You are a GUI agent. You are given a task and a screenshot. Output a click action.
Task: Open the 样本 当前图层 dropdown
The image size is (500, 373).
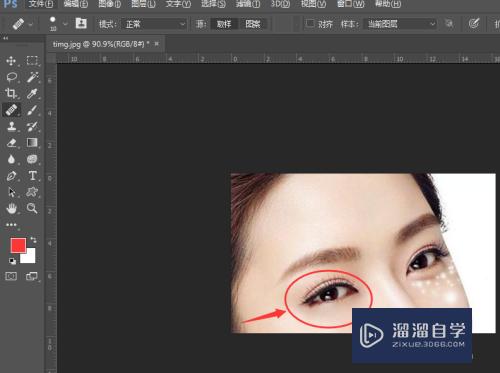click(399, 24)
